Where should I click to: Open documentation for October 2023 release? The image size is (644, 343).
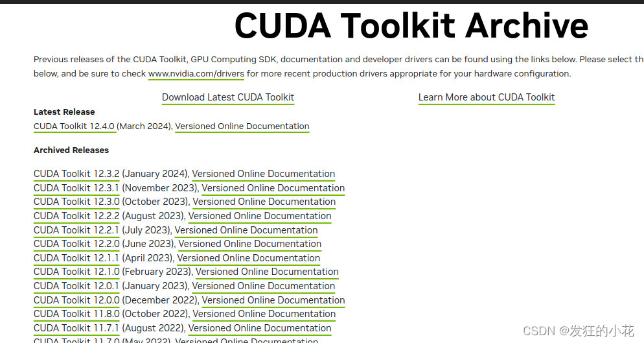coord(264,202)
